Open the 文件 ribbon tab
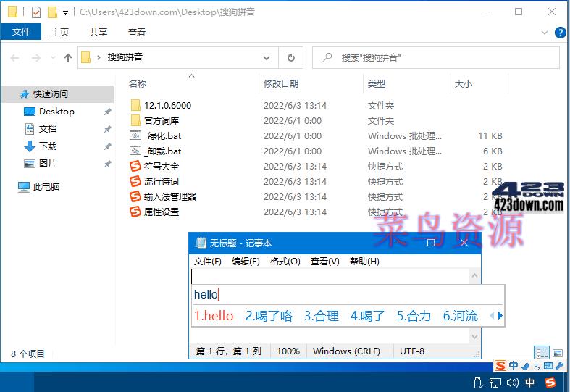Viewport: 570px width, 392px height. tap(21, 32)
